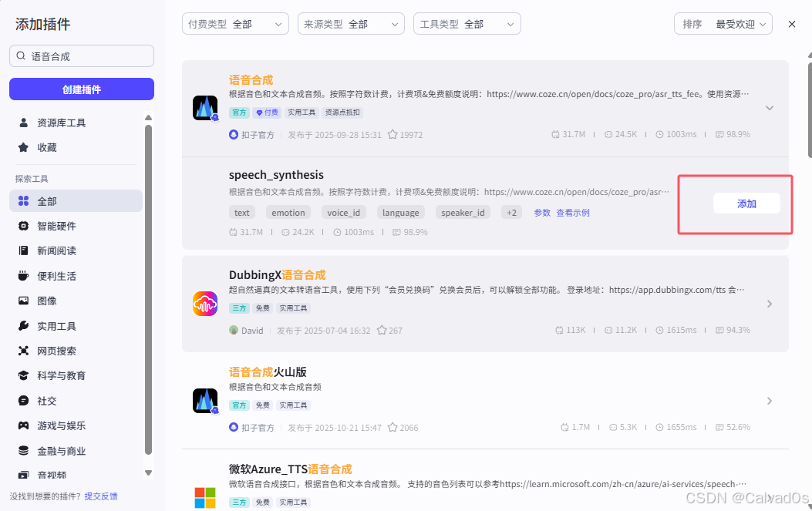Click the DubbingX cloud logo
The image size is (812, 511).
[205, 304]
